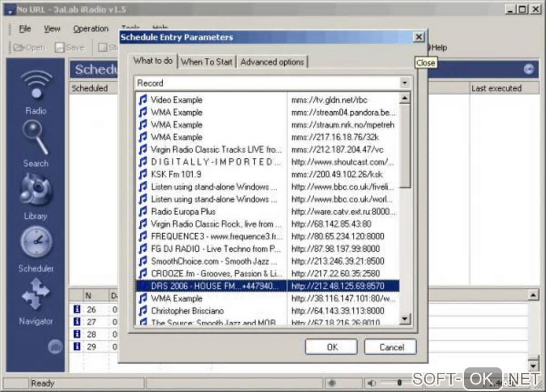Select FREQUENCE3 station row
The width and height of the screenshot is (546, 392).
coord(267,236)
